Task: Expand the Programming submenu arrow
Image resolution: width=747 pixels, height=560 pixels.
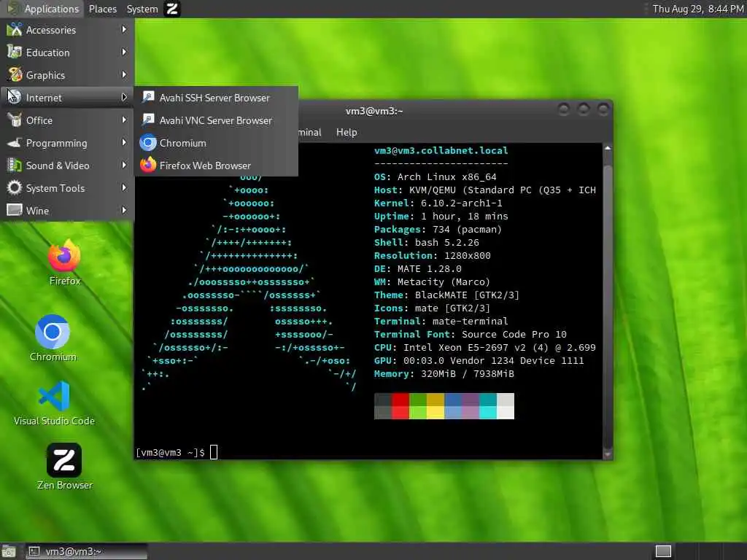Action: point(124,142)
